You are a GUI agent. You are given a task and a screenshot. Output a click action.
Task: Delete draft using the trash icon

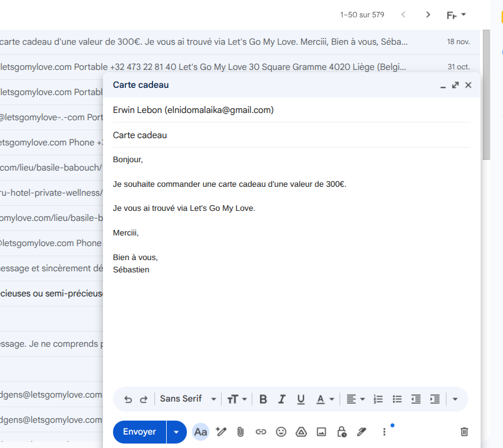(464, 432)
